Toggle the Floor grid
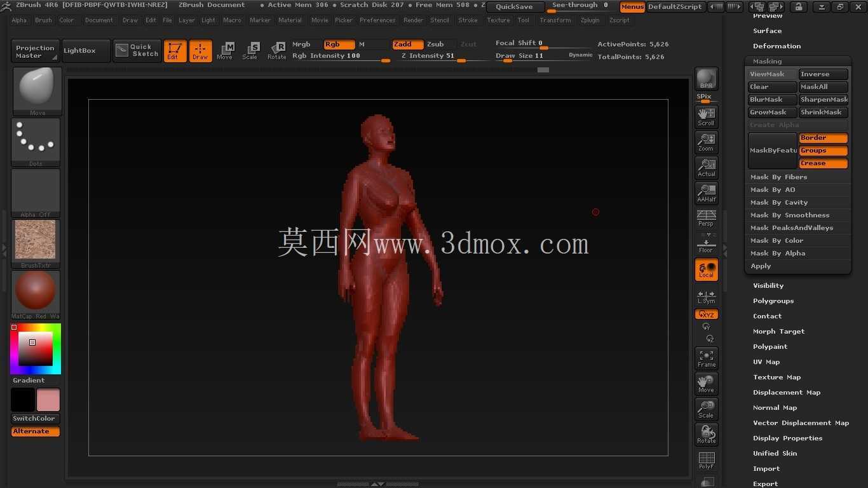Viewport: 868px width, 488px height. coord(706,244)
